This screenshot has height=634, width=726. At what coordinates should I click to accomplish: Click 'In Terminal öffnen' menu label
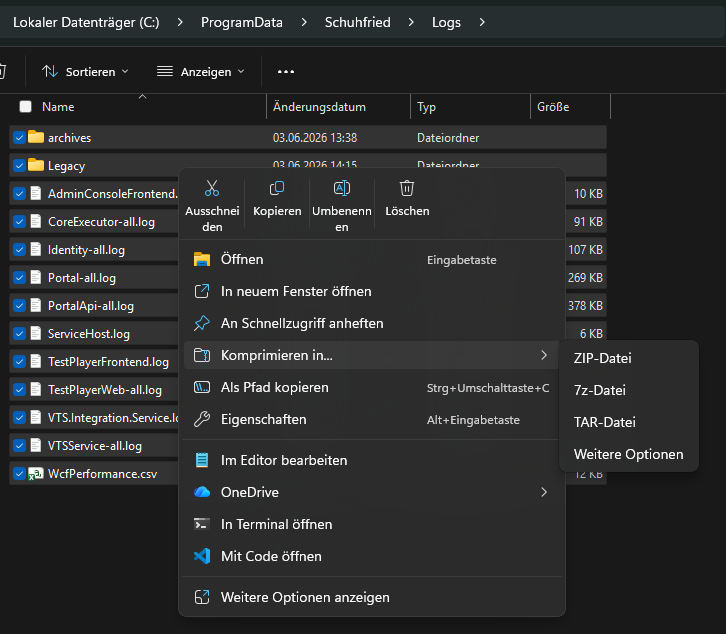276,524
